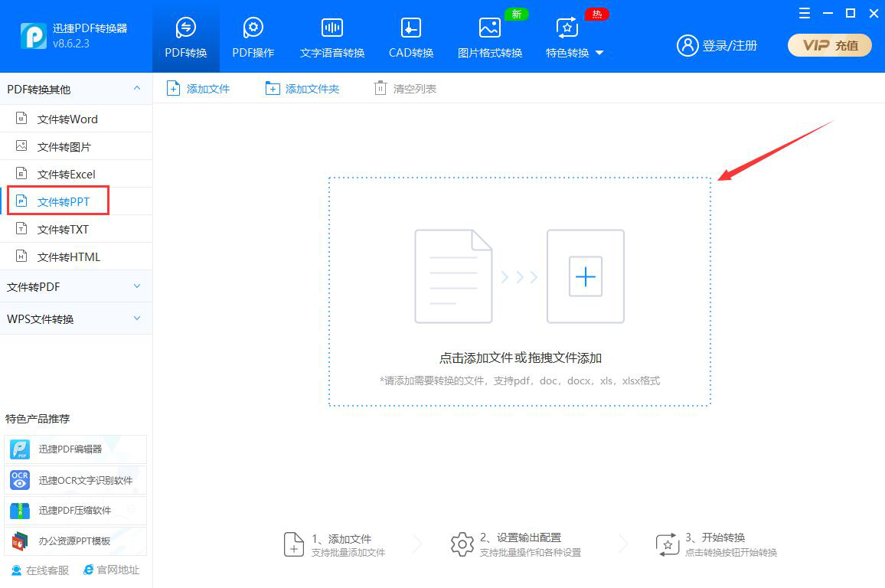Switch to the PDF操作 tab

click(253, 37)
